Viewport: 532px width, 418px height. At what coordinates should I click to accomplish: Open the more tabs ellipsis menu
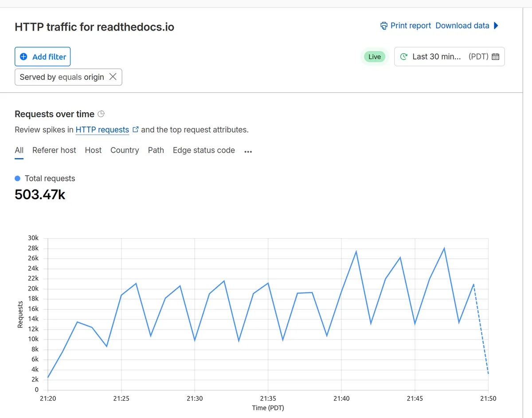(x=248, y=151)
